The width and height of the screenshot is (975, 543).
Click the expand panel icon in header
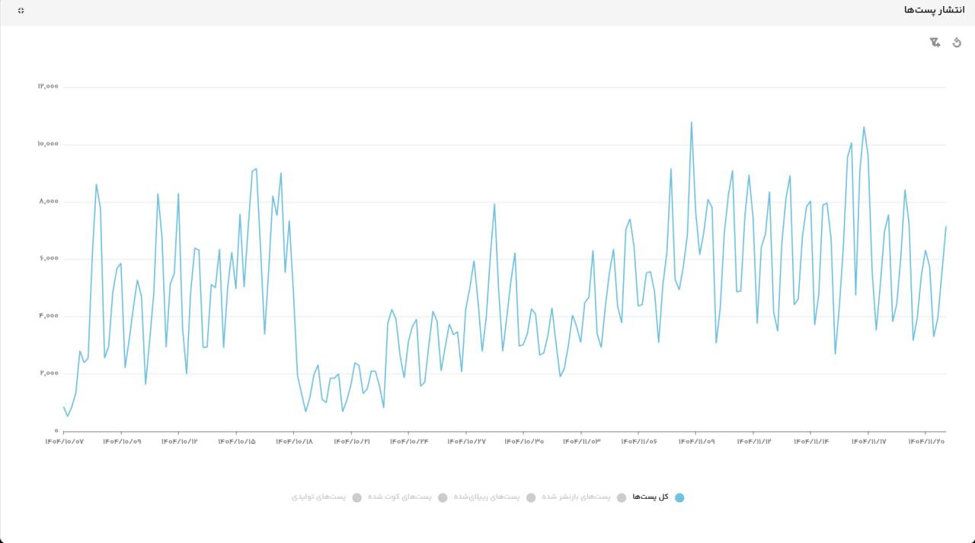coord(21,11)
